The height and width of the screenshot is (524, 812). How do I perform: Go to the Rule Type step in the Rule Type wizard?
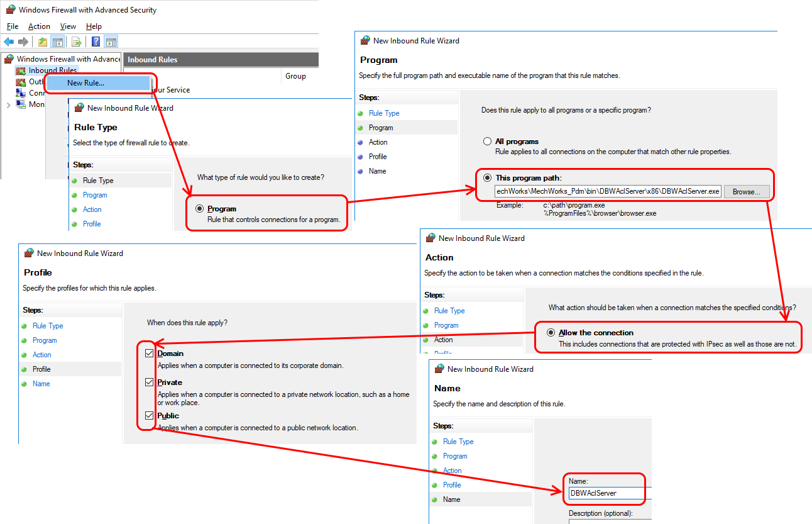pyautogui.click(x=98, y=181)
